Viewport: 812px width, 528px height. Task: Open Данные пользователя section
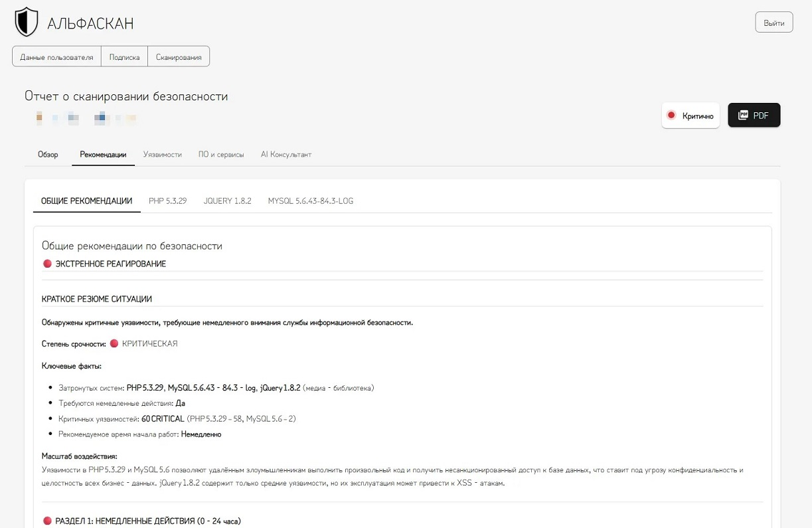(x=56, y=57)
